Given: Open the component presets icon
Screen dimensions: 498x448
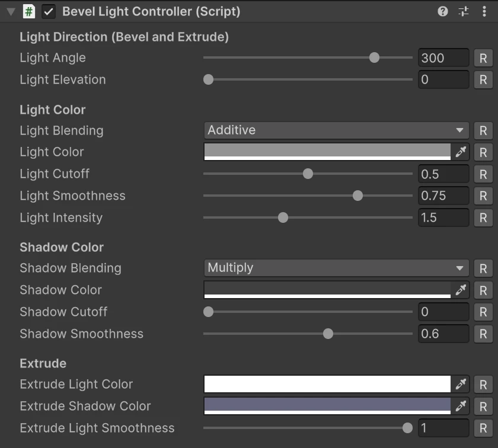Looking at the screenshot, I should [464, 11].
